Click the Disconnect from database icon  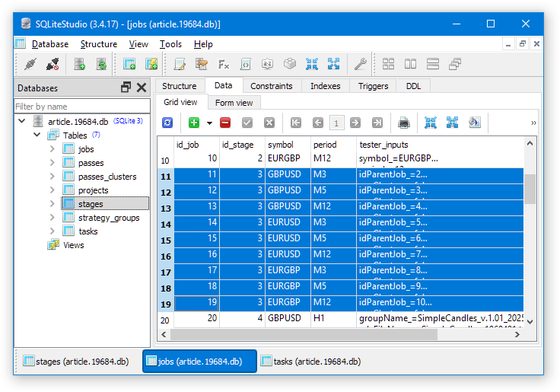point(52,64)
